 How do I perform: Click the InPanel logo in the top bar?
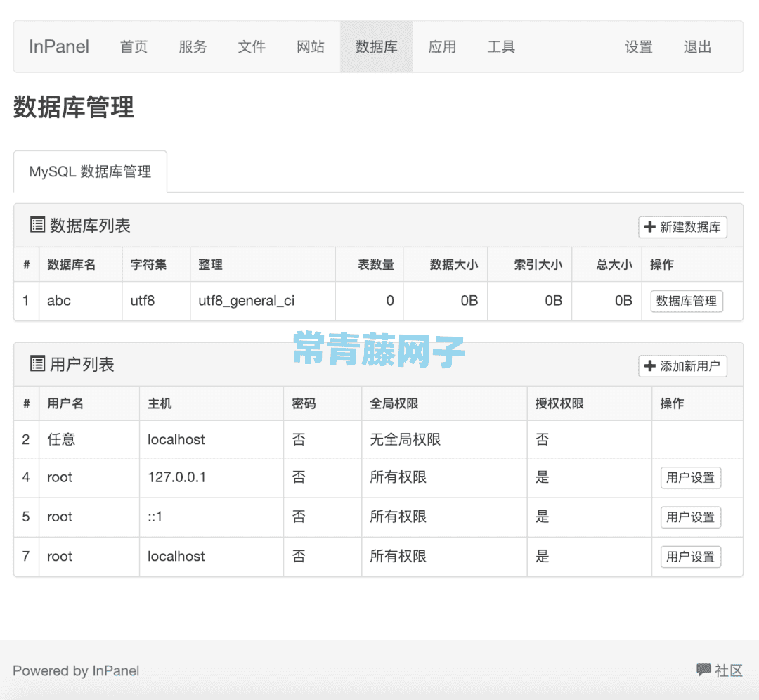(58, 46)
